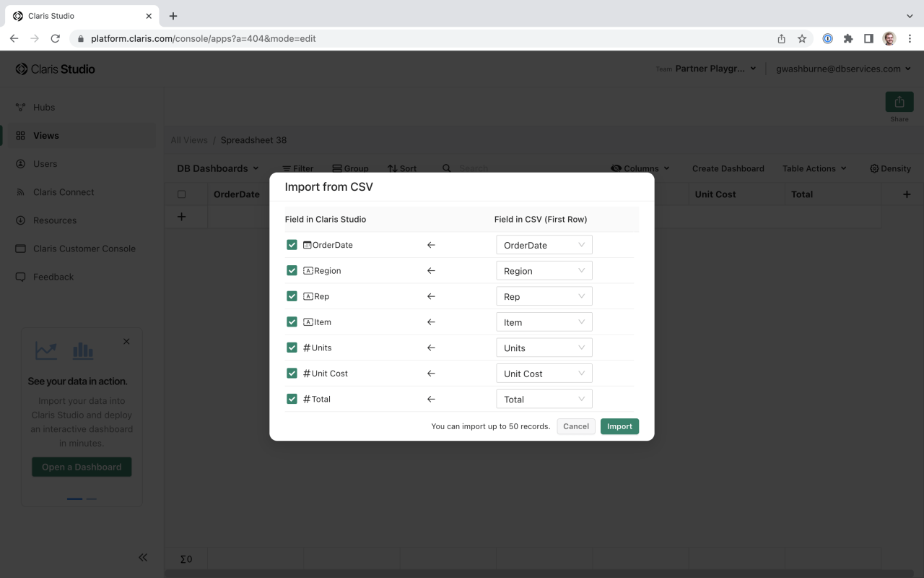924x578 pixels.
Task: Close the See your data promo card
Action: 126,341
